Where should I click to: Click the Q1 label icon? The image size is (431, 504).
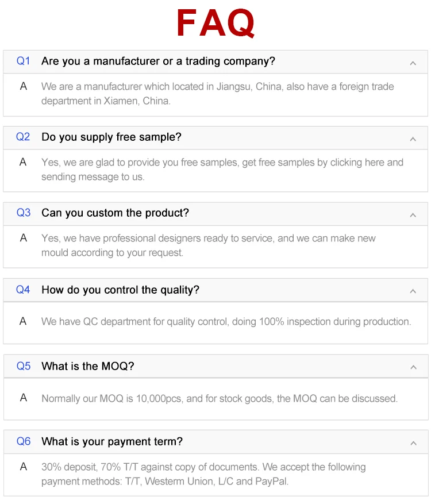click(x=23, y=61)
